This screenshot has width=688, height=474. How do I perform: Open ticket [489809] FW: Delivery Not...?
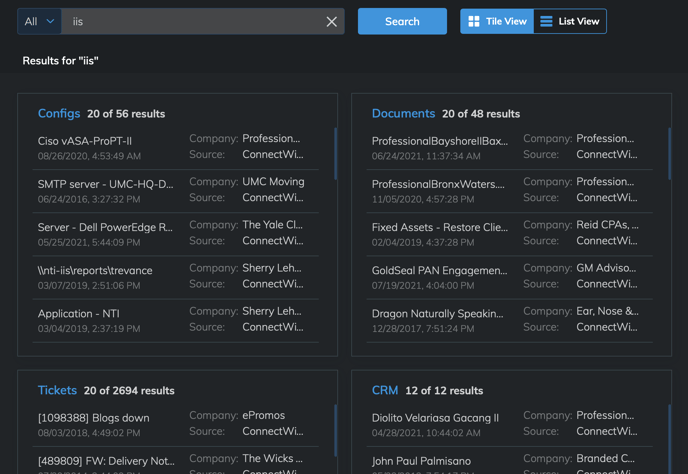point(106,461)
